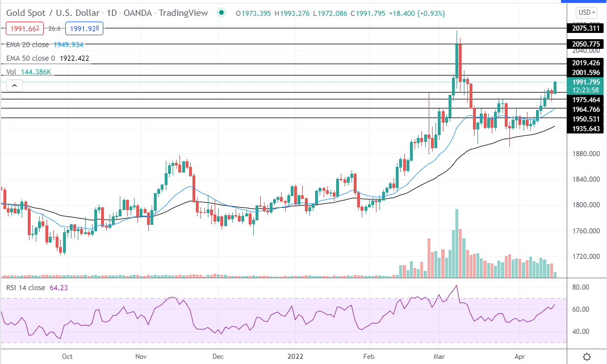
Task: Select the EMA 20 close indicator label
Action: (x=27, y=44)
